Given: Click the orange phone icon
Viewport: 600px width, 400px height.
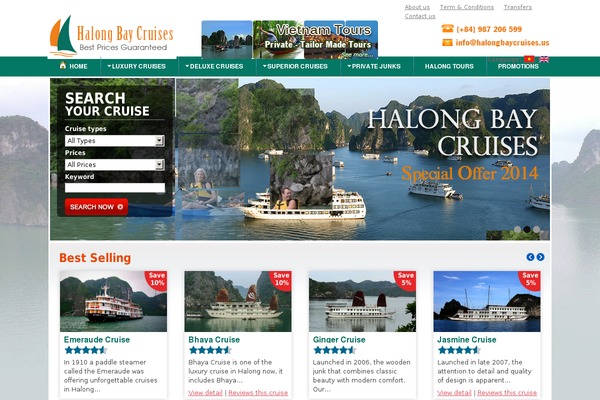Looking at the screenshot, I should tap(447, 29).
